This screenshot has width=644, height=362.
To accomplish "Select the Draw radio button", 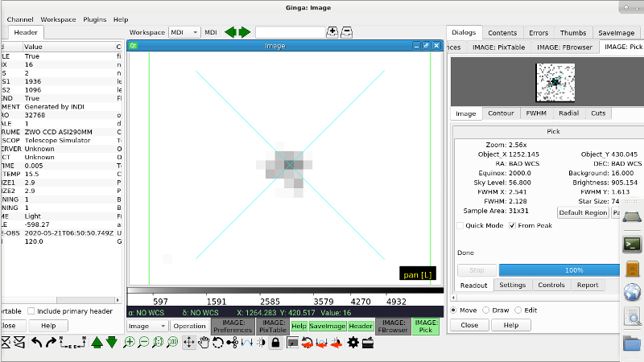I will 486,310.
